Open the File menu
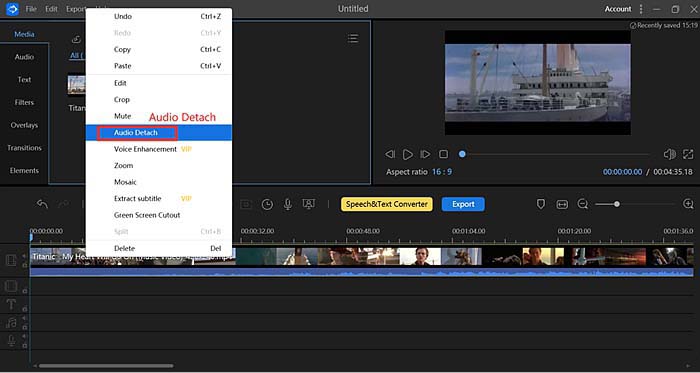Image resolution: width=700 pixels, height=373 pixels. (31, 9)
